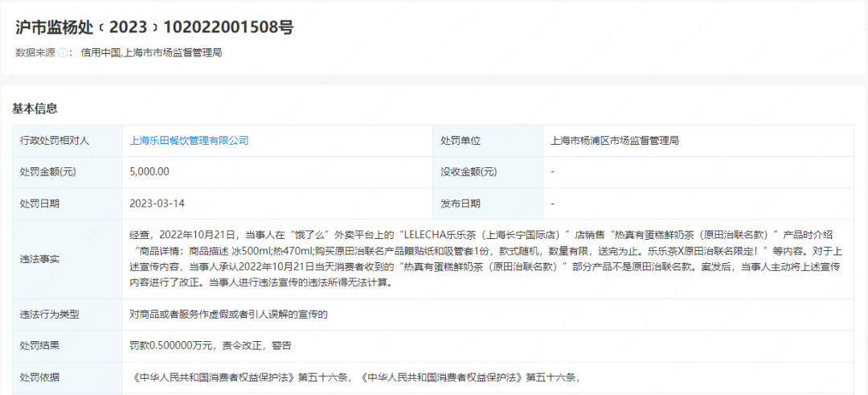The image size is (868, 395).
Task: Click the 处罚依据 label cell
Action: [x=39, y=377]
